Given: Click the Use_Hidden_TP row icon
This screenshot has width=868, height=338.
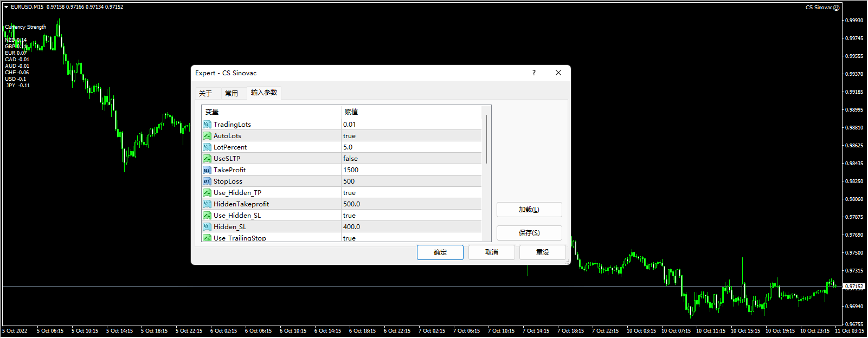Looking at the screenshot, I should click(207, 193).
